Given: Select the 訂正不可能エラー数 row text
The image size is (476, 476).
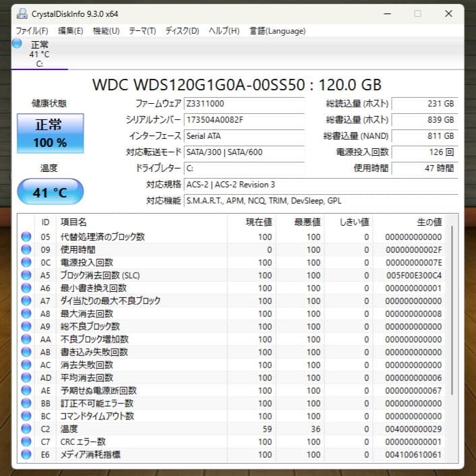Looking at the screenshot, I should click(x=97, y=403).
